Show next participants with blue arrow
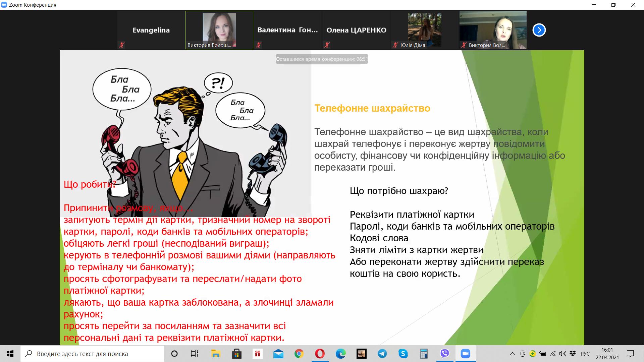This screenshot has width=644, height=362. click(539, 30)
